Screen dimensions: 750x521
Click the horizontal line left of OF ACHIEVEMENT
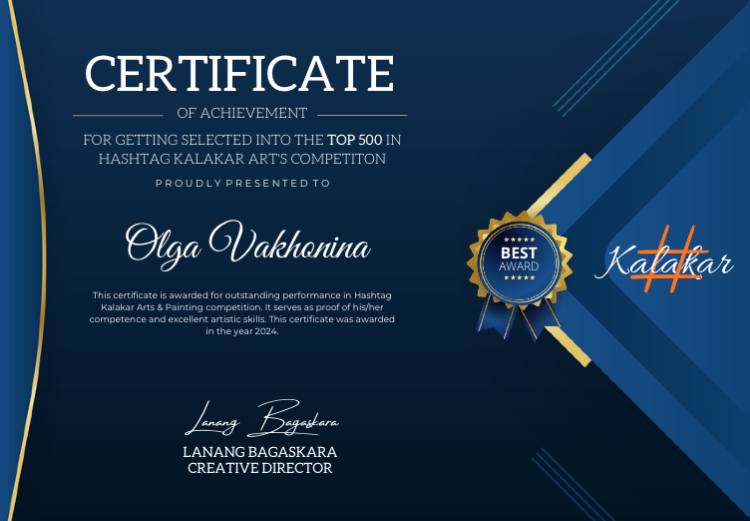pos(117,115)
